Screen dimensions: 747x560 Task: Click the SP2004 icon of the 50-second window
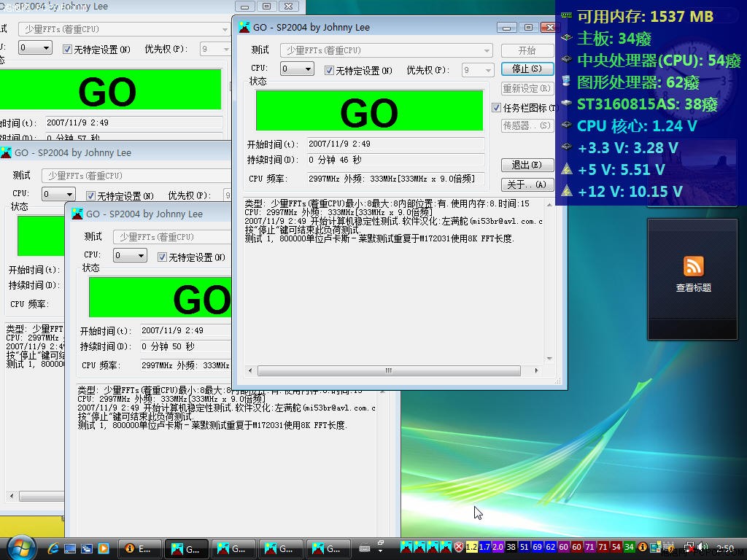[x=77, y=214]
